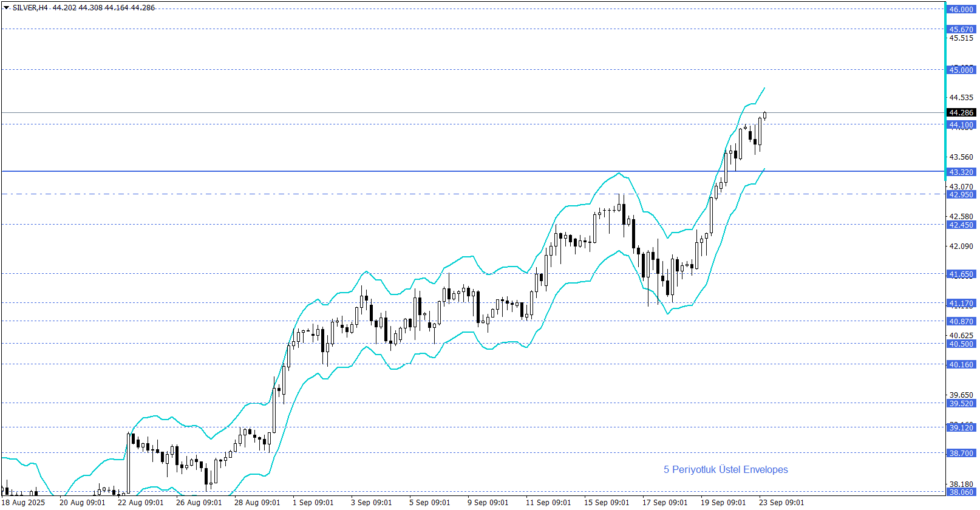
Task: Select the 38.700 price level label
Action: click(961, 453)
